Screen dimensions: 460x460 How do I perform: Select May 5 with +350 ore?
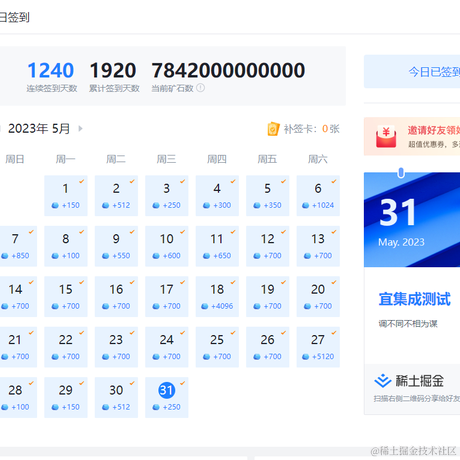point(268,196)
